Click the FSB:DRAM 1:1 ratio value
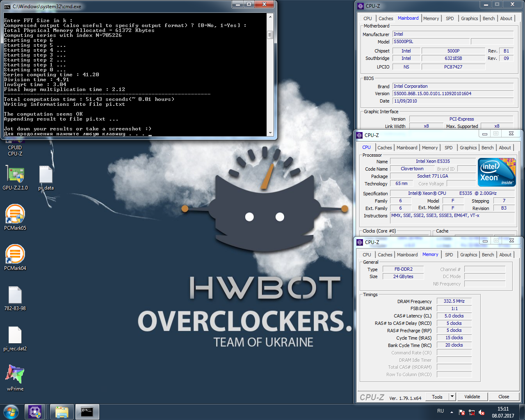The height and width of the screenshot is (420, 525). [x=454, y=308]
